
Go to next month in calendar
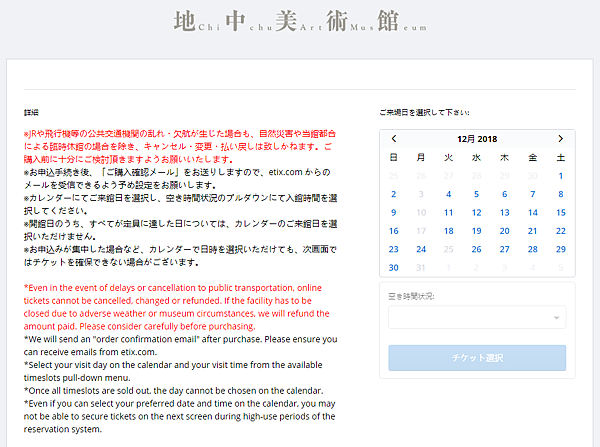[x=561, y=139]
